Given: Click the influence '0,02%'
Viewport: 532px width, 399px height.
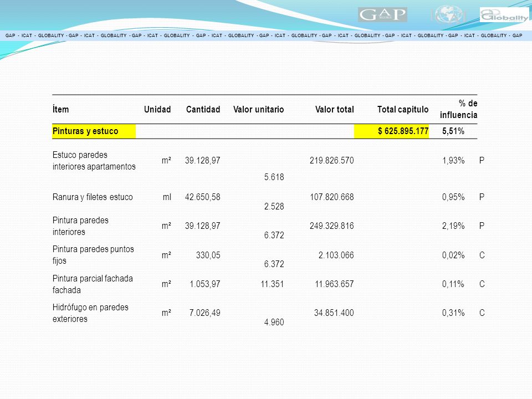Looking at the screenshot, I should pos(453,255).
